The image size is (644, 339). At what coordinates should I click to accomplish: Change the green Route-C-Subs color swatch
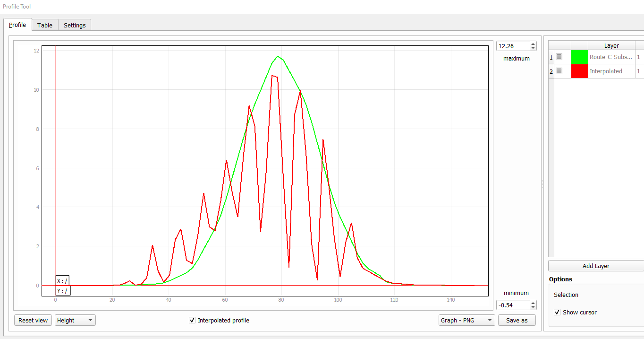(579, 57)
